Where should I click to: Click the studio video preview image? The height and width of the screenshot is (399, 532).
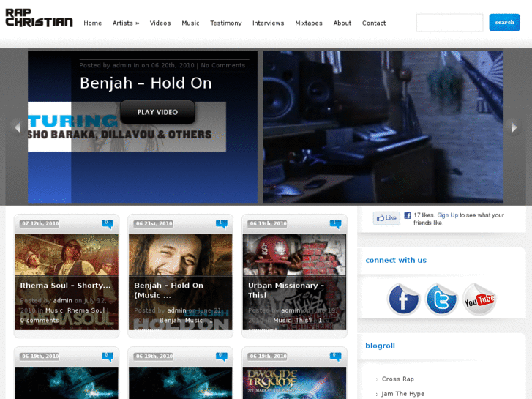[x=383, y=127]
